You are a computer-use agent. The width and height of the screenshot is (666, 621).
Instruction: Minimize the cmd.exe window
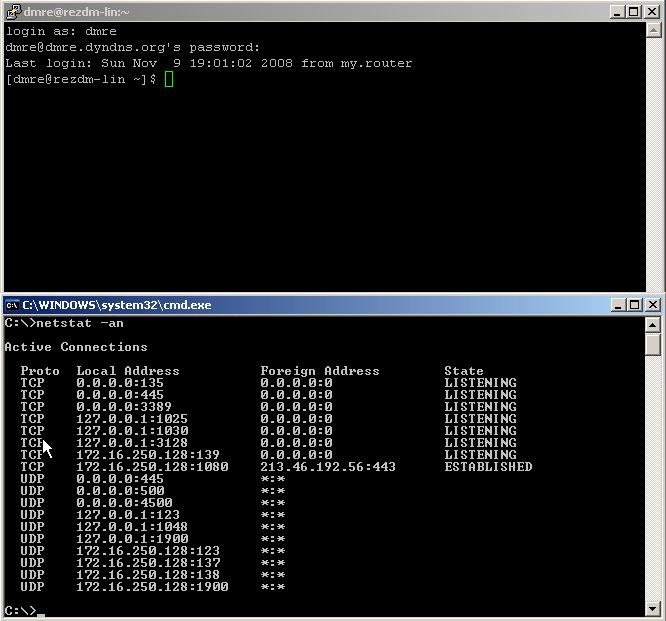618,305
